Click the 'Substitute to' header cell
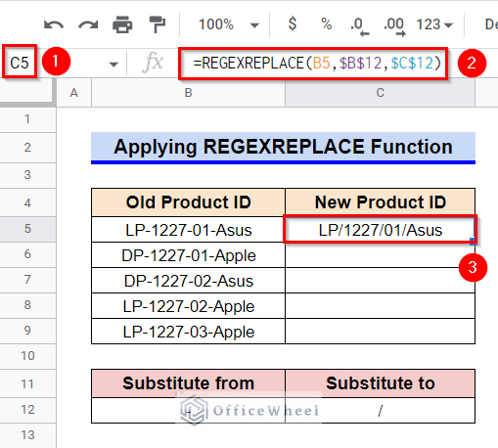This screenshot has height=448, width=498. tap(380, 383)
